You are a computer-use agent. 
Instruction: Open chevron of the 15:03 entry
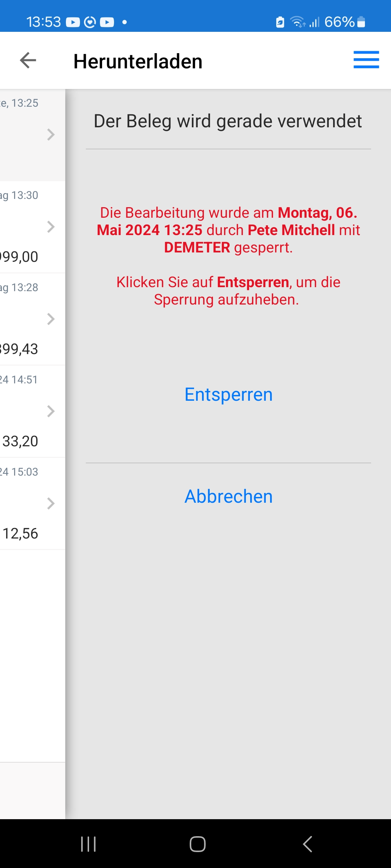click(51, 503)
